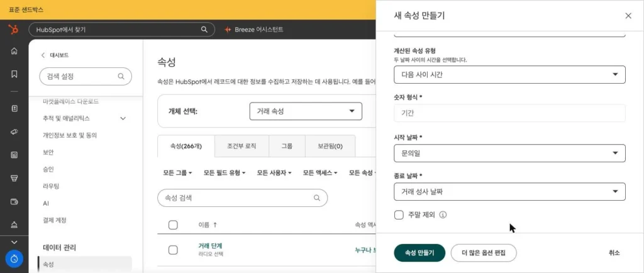Open the 거래 단계 property link

[x=210, y=246]
